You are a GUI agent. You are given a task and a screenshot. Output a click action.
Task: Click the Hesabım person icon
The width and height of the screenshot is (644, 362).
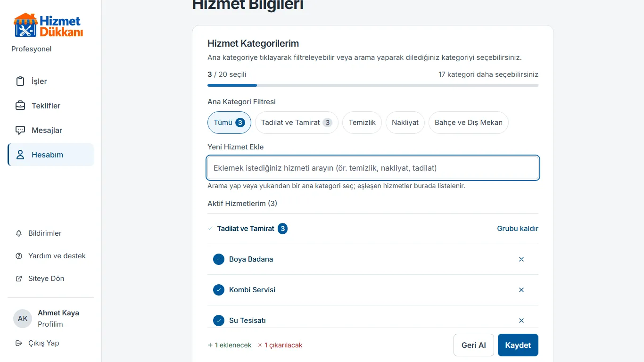[x=20, y=155]
